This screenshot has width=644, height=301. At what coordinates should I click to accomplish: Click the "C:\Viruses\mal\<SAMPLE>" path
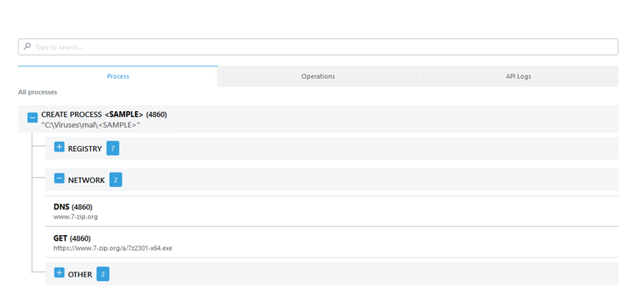[91, 125]
